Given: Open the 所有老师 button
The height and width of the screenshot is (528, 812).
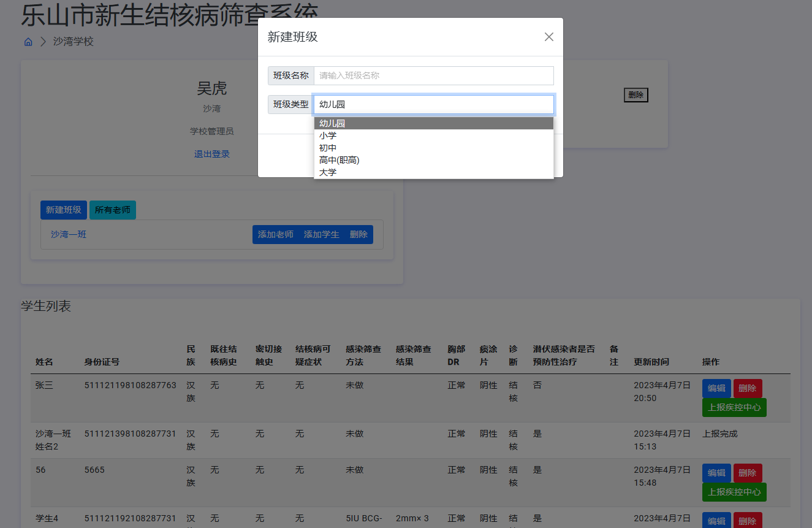Looking at the screenshot, I should (113, 210).
